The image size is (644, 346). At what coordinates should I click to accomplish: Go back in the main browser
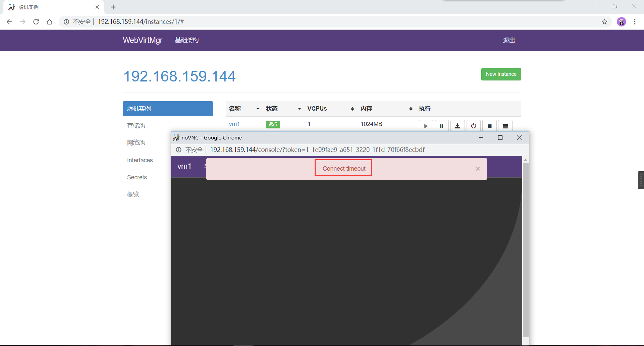pos(9,22)
